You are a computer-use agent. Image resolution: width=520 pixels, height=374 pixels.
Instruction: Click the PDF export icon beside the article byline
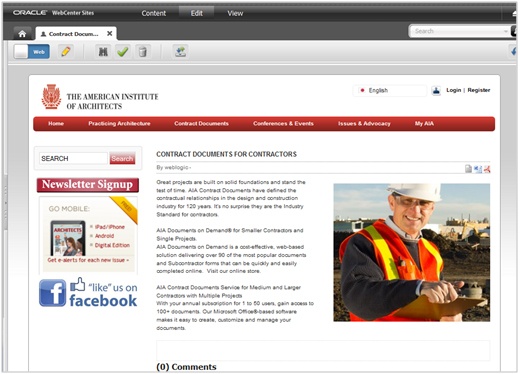click(x=487, y=169)
